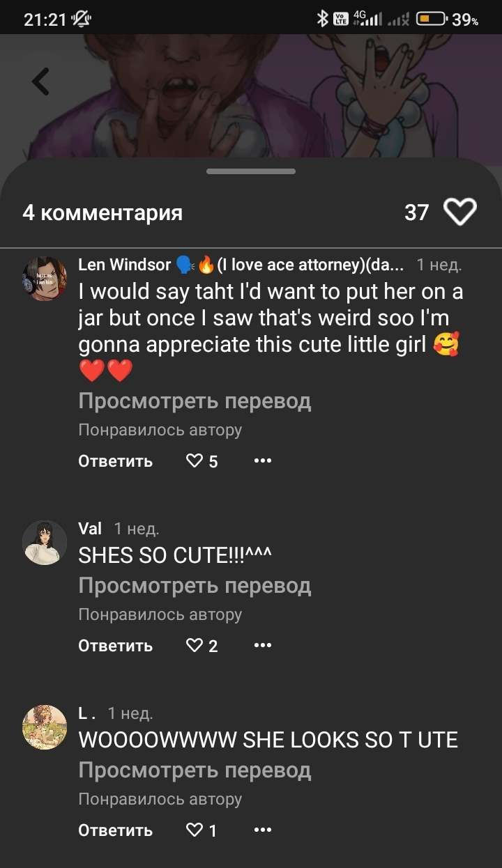Like L.'s comment heart icon

(195, 830)
